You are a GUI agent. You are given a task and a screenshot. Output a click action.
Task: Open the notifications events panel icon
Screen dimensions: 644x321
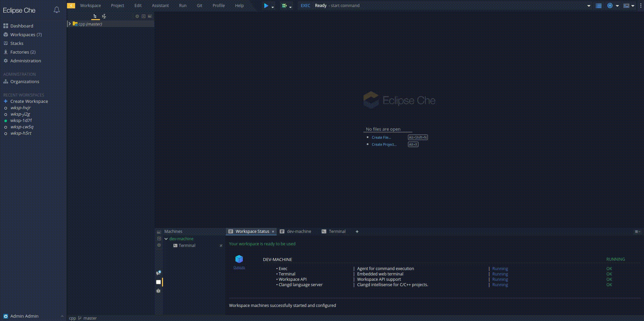(159, 273)
